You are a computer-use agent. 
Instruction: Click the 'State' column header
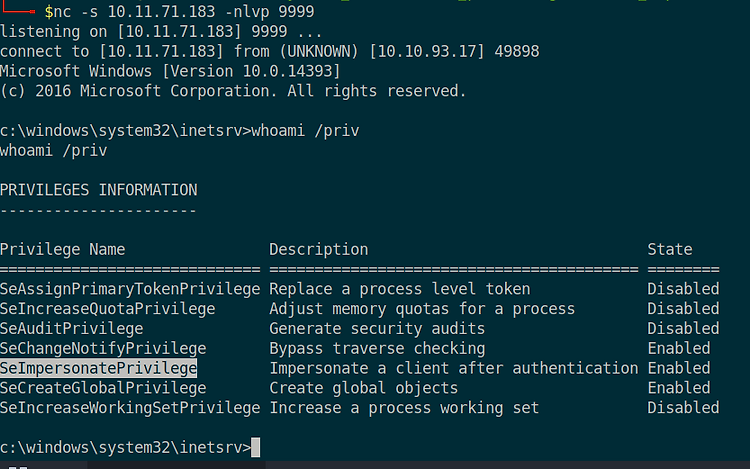coord(670,250)
